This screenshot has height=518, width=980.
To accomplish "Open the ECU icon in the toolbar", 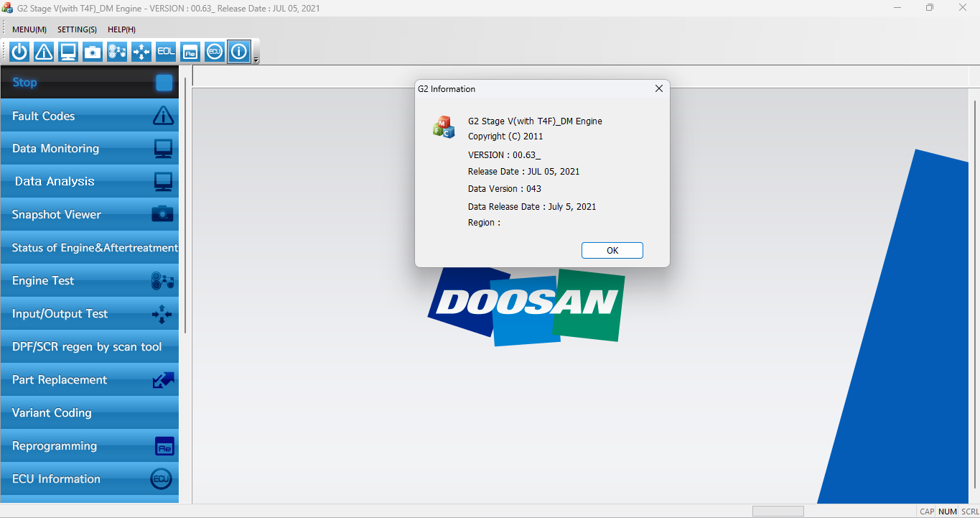I will [x=215, y=52].
